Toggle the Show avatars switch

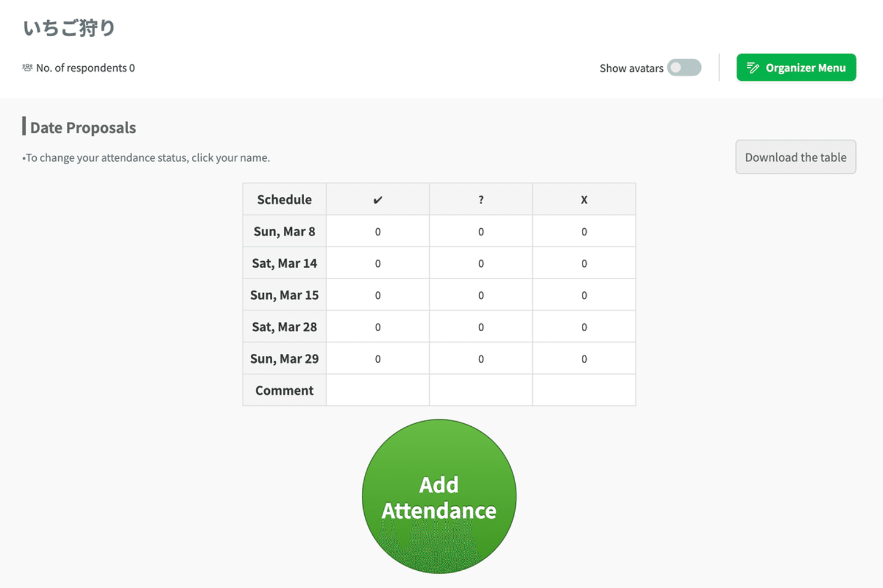click(x=684, y=67)
